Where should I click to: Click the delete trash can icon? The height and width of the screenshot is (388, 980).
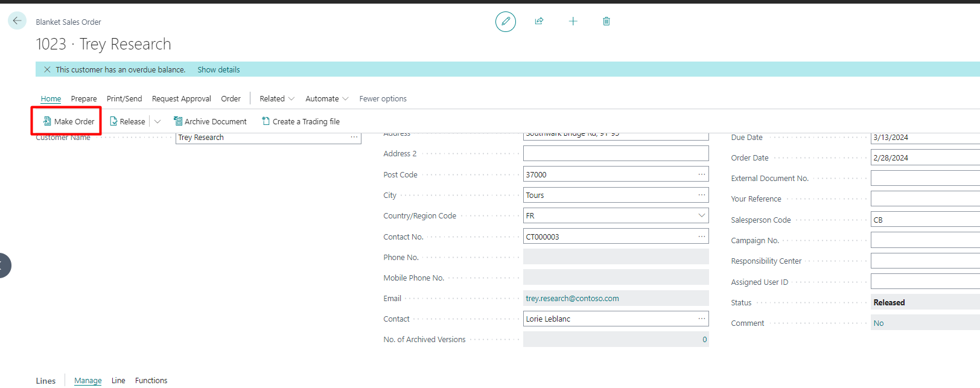coord(606,21)
